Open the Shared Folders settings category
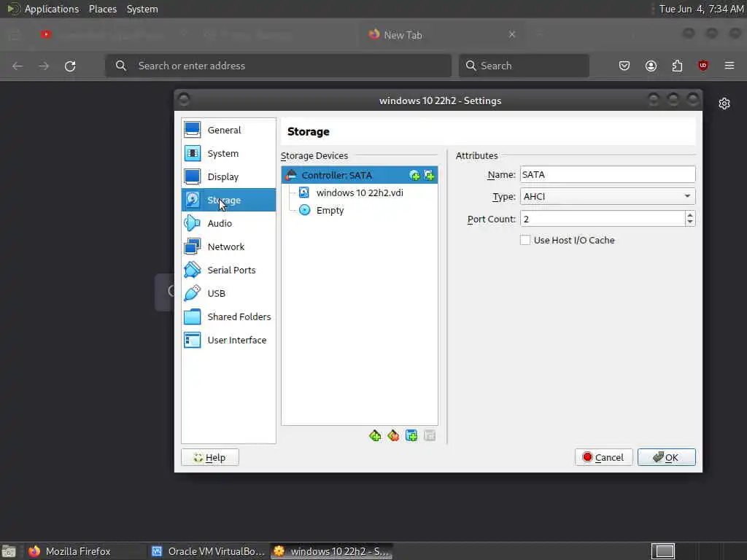This screenshot has height=560, width=747. click(228, 316)
